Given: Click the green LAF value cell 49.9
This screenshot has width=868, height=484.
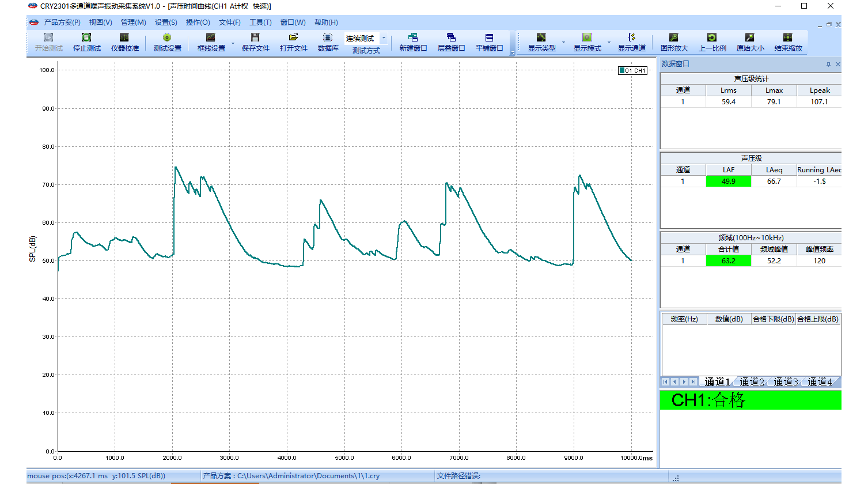Looking at the screenshot, I should click(728, 181).
